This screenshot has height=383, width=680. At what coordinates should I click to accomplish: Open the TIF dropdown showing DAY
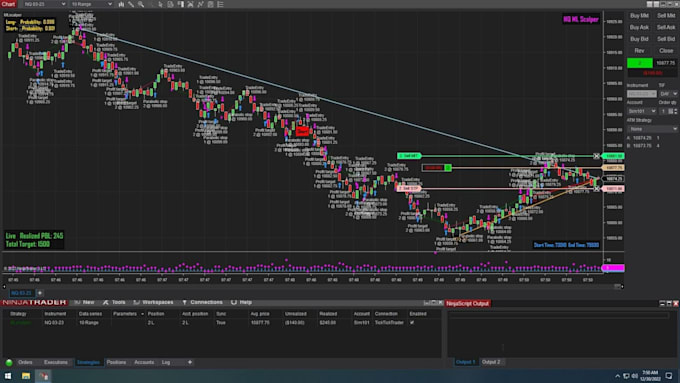pos(668,94)
